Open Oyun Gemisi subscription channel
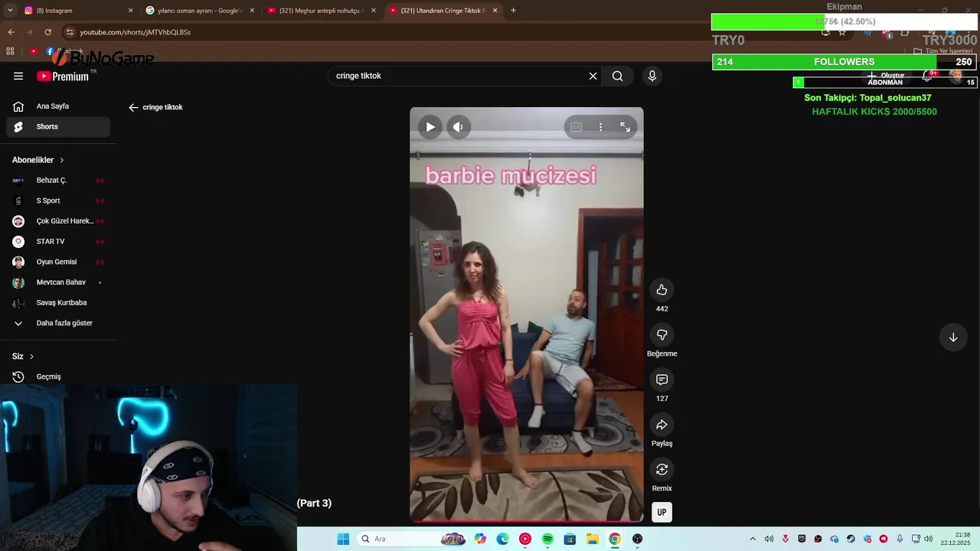 [x=58, y=262]
